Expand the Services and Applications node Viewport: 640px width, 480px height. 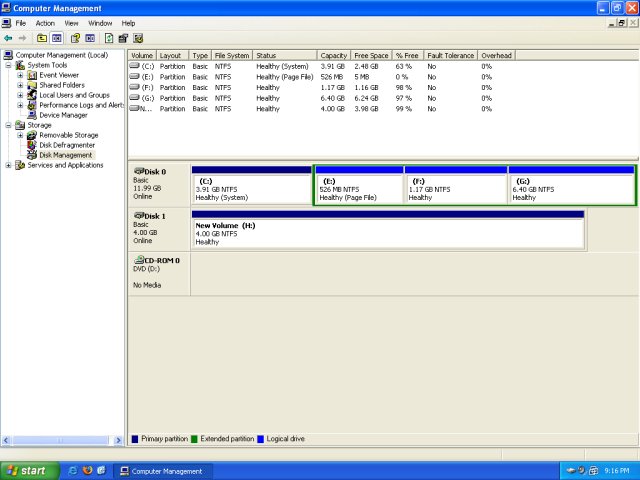coord(8,165)
